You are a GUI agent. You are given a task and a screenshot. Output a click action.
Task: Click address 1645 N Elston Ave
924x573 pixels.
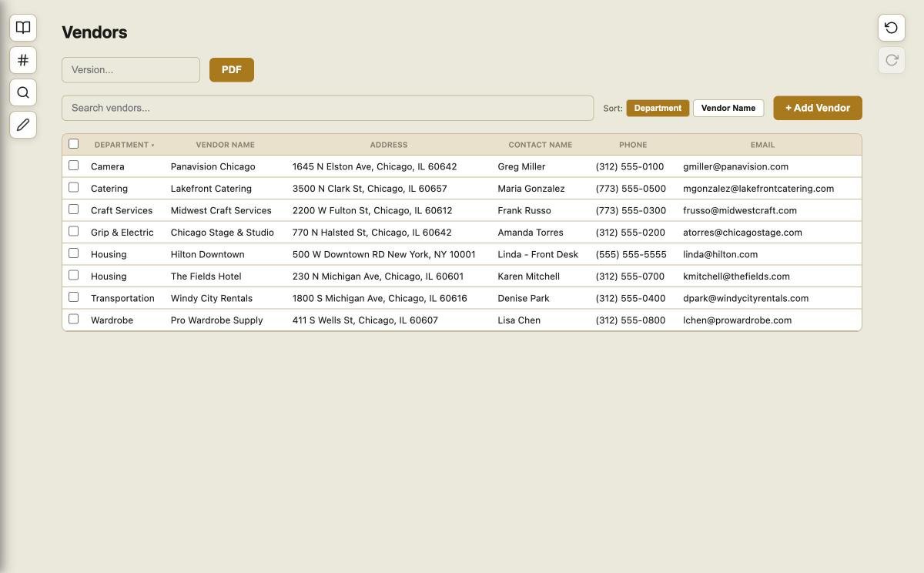coord(374,166)
